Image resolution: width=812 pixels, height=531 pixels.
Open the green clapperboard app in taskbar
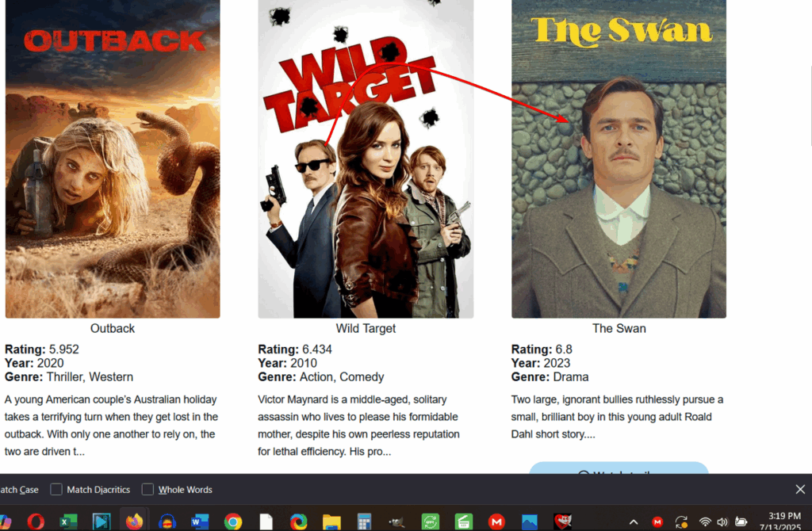[x=463, y=521]
